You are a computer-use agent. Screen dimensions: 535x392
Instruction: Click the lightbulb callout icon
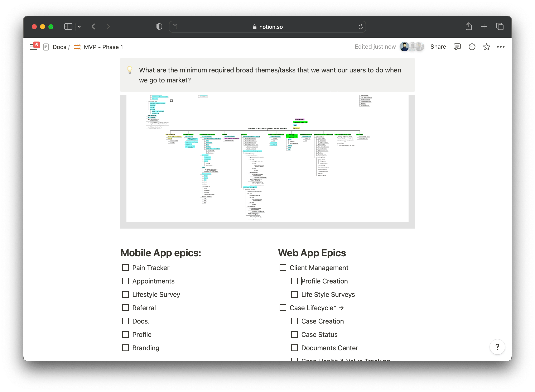point(130,70)
